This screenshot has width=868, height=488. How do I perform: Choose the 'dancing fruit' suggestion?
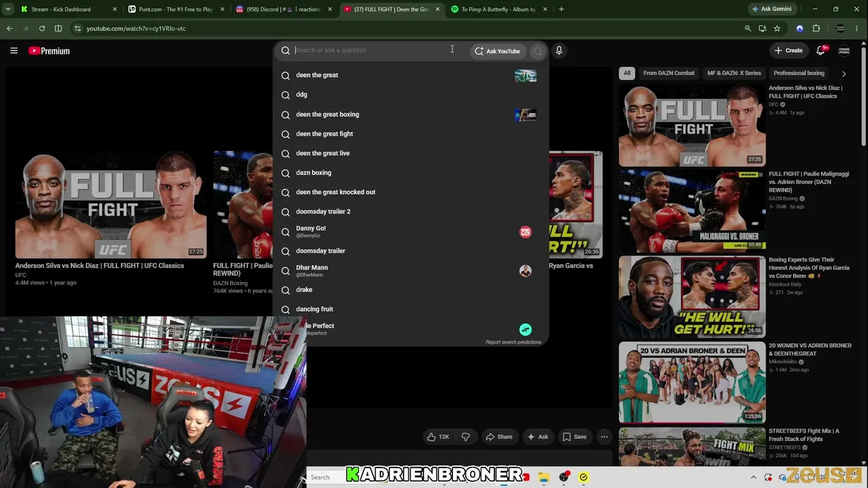click(x=411, y=309)
